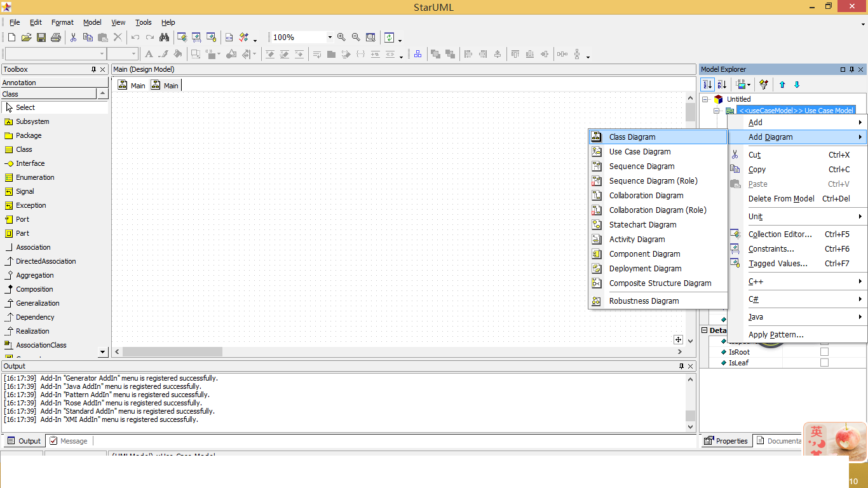Click the Zoom Out magnifier icon
The width and height of the screenshot is (868, 488).
click(x=356, y=37)
